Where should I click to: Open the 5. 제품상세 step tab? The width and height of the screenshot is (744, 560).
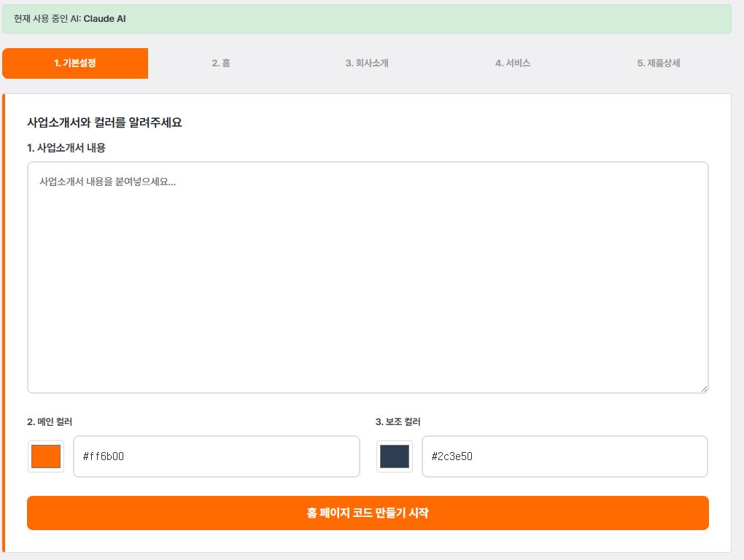coord(659,63)
